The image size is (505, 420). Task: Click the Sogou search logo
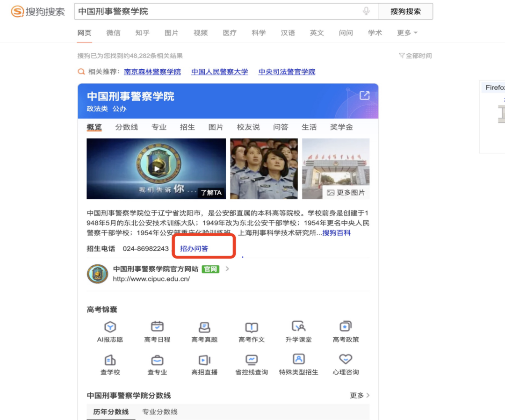(38, 12)
